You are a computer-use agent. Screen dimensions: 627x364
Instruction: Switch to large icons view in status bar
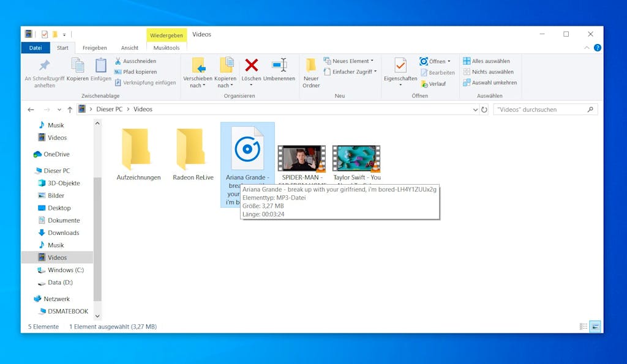click(x=595, y=327)
